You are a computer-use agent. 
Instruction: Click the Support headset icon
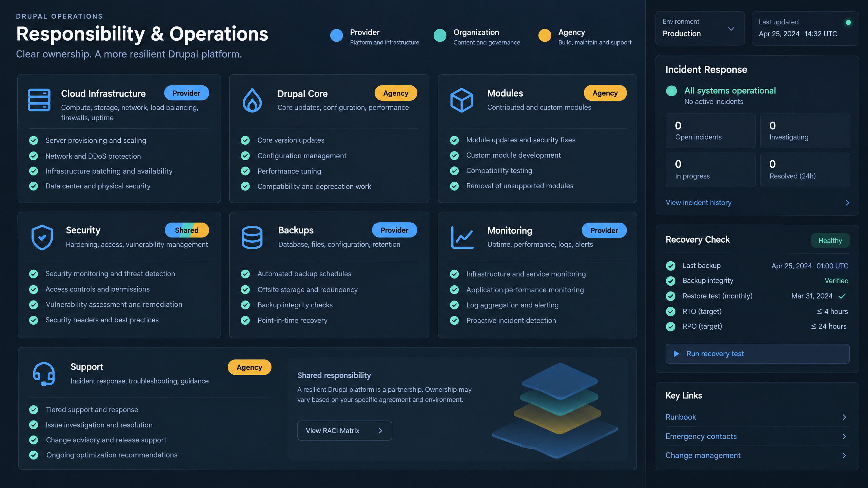(44, 374)
